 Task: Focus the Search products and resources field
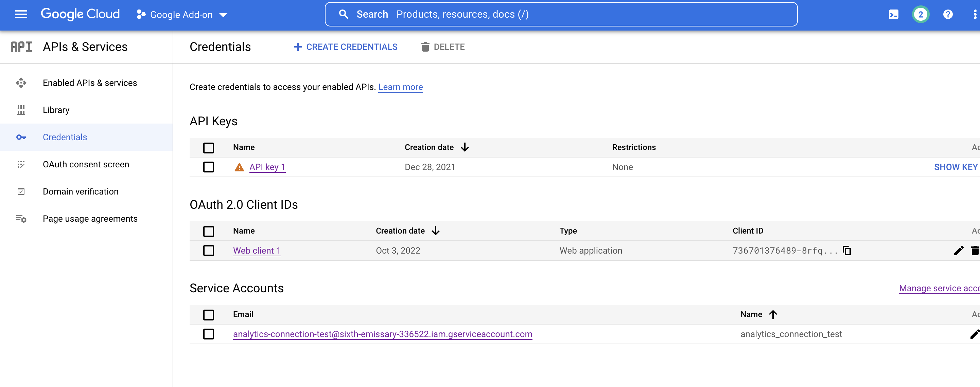pos(561,15)
